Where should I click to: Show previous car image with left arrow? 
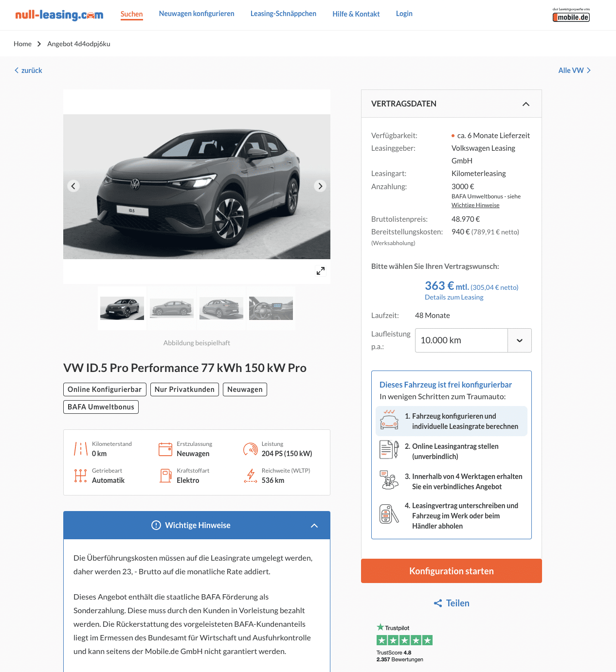pyautogui.click(x=73, y=186)
